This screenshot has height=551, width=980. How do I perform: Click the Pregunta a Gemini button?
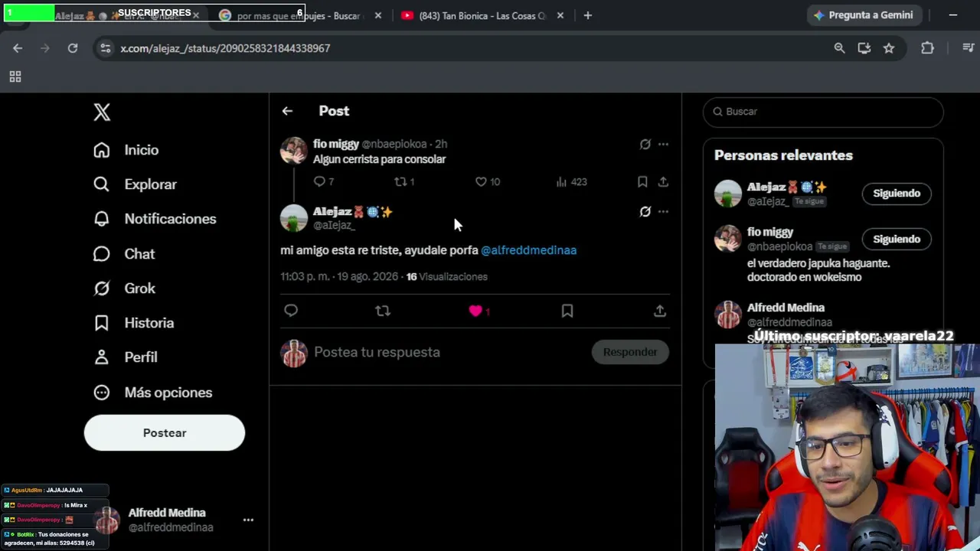pos(863,15)
